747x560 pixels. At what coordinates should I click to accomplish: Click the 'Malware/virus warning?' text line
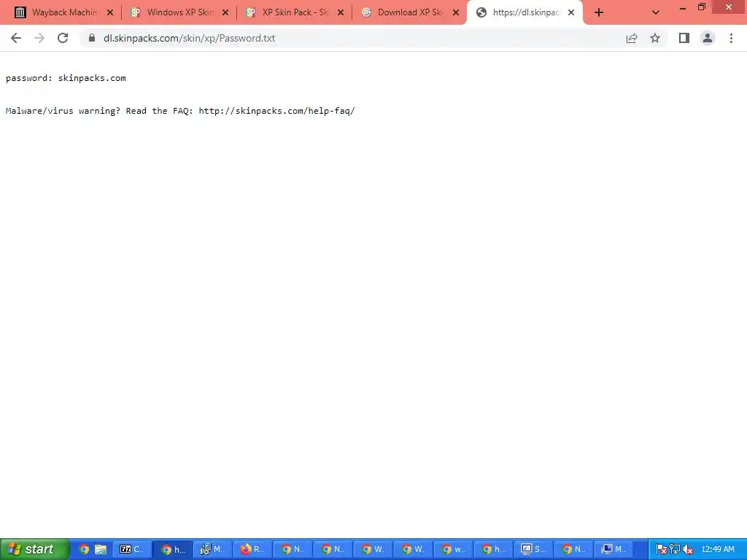[180, 111]
